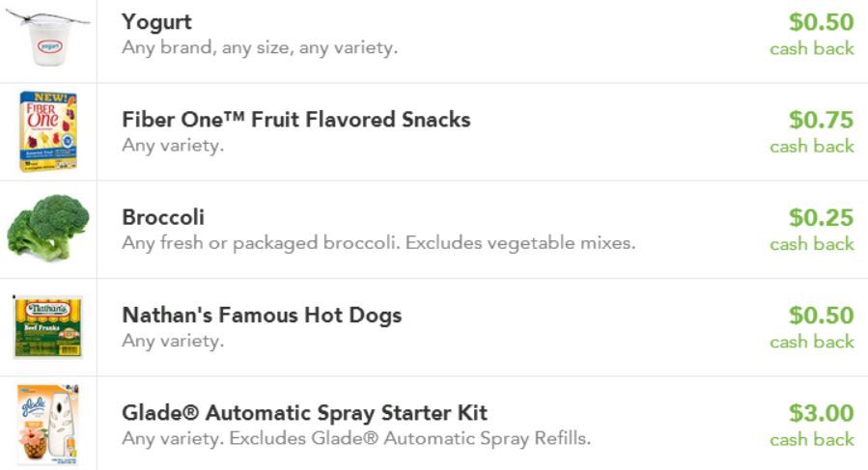
Task: Click $0.50 cash back for Nathan's Hot Dogs
Action: (821, 315)
